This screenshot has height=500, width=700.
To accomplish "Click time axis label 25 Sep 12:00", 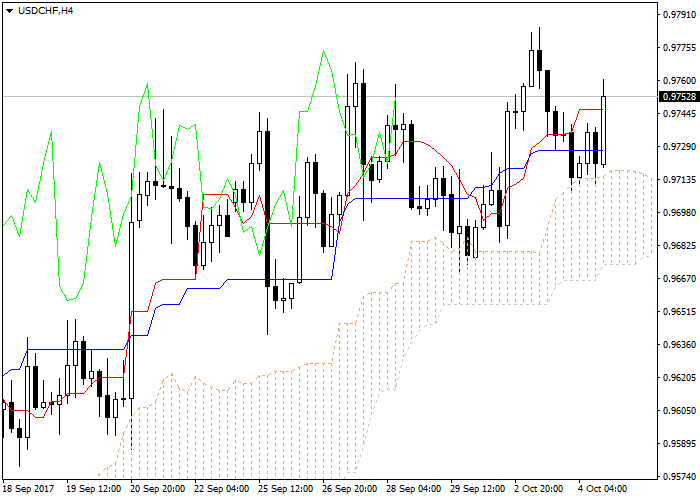I will [x=286, y=489].
